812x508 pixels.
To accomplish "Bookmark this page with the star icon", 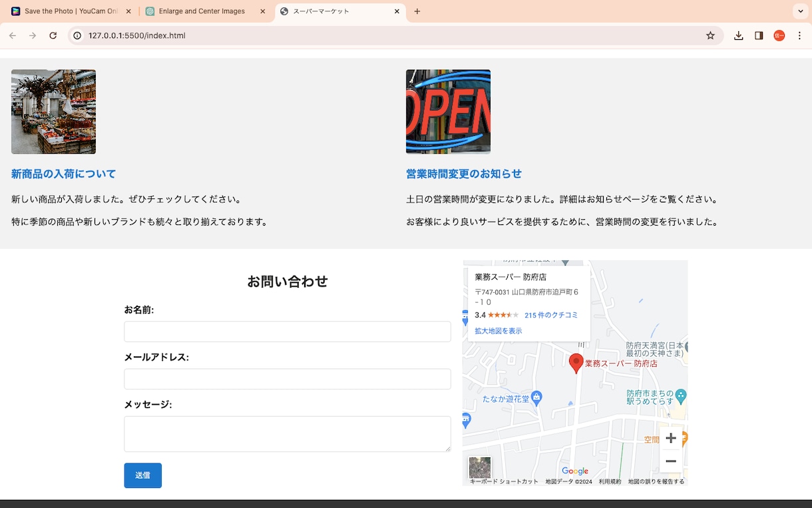I will click(x=710, y=36).
